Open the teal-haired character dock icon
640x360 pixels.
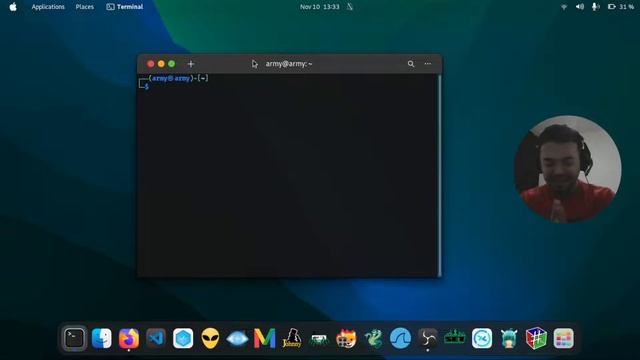point(509,338)
